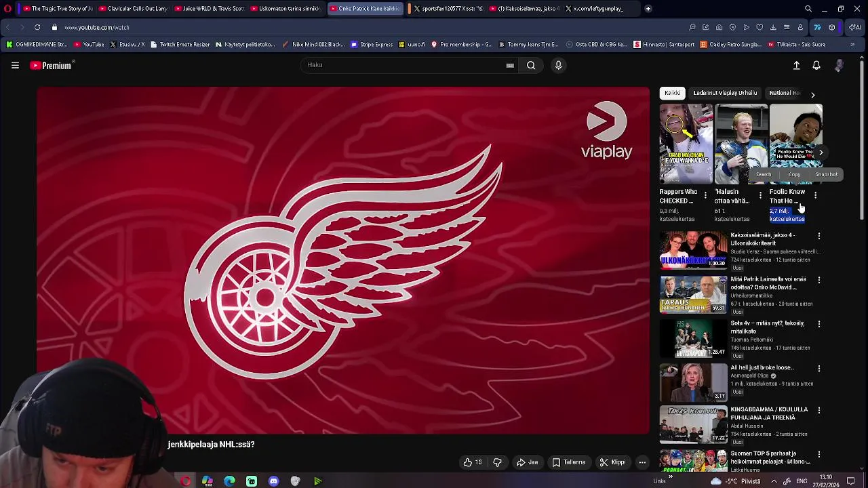Show more filter chips with the arrow

(x=812, y=94)
